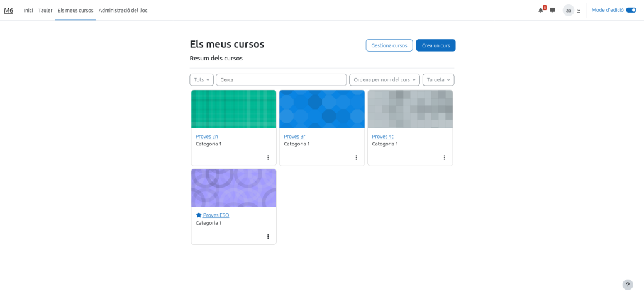This screenshot has height=301, width=644.
Task: Open three-dot menu for Proves ESO
Action: click(268, 236)
